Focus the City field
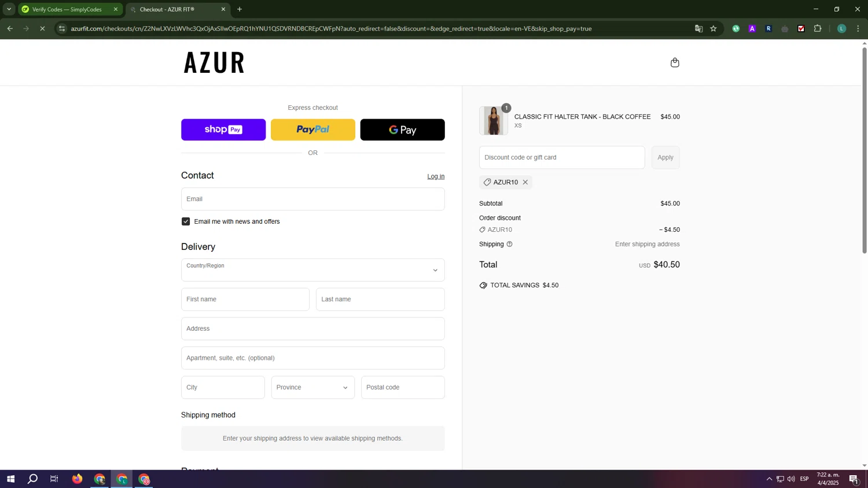The height and width of the screenshot is (488, 868). [x=223, y=387]
